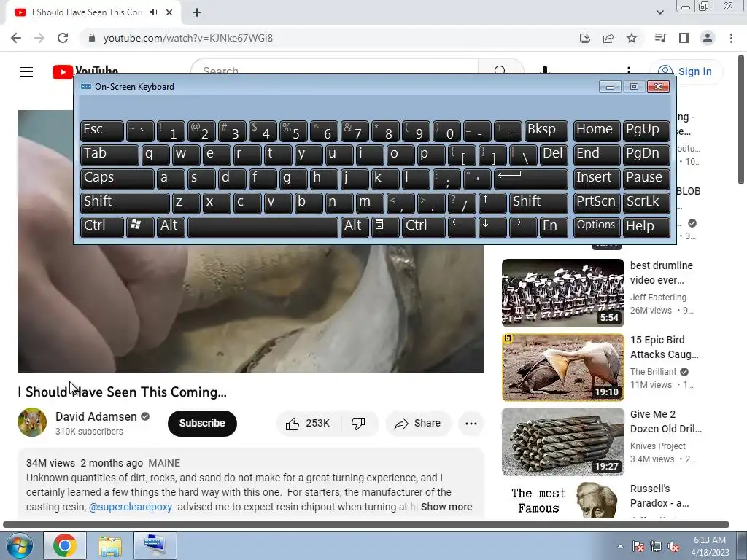This screenshot has width=747, height=560.
Task: Open the YouTube hamburger guide menu
Action: 26,71
